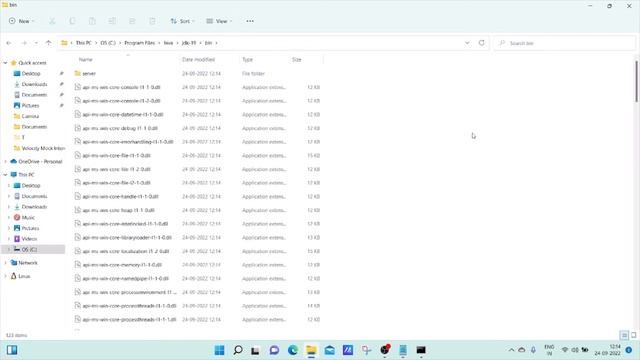Open taskbar Search magnifier
The width and height of the screenshot is (640, 360).
[238, 350]
